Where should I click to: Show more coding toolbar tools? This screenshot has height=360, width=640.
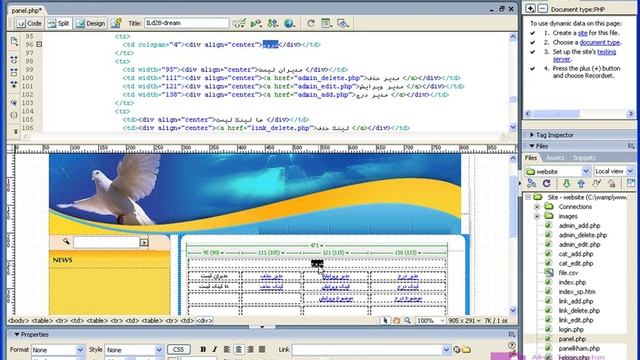point(15,131)
